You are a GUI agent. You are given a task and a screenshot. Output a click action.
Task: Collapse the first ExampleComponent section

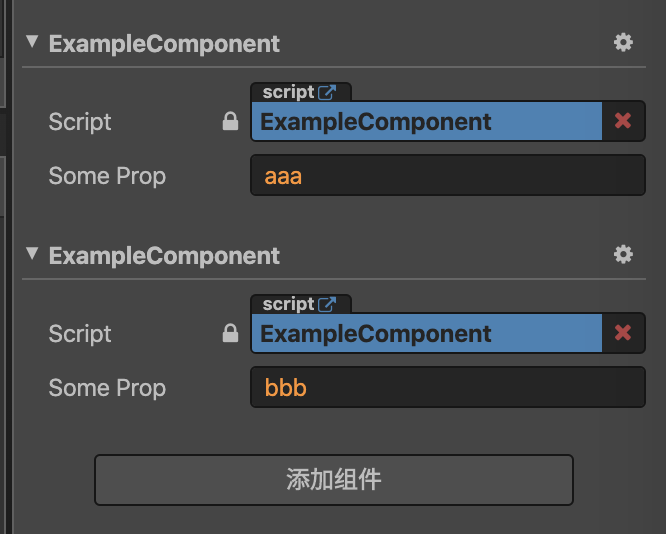pyautogui.click(x=32, y=42)
